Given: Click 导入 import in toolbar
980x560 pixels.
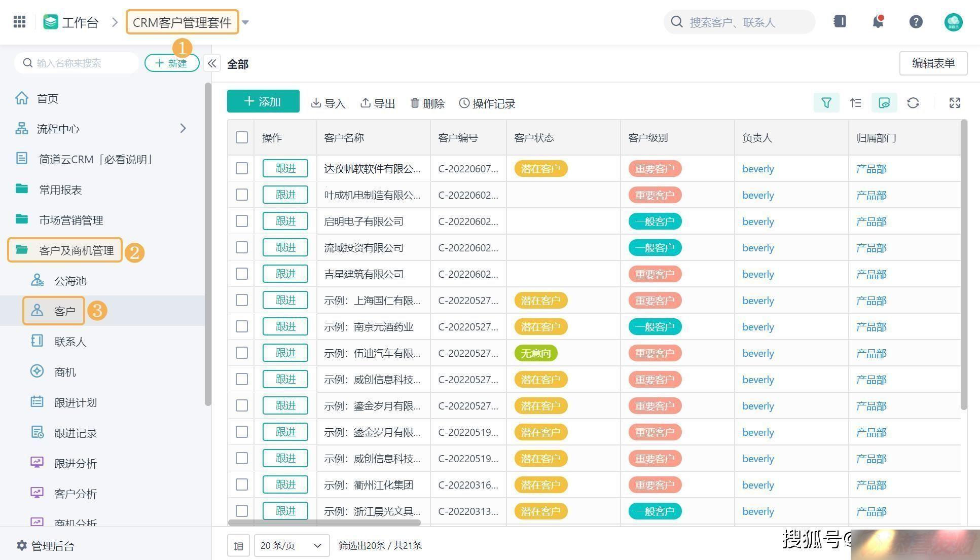Looking at the screenshot, I should (328, 103).
